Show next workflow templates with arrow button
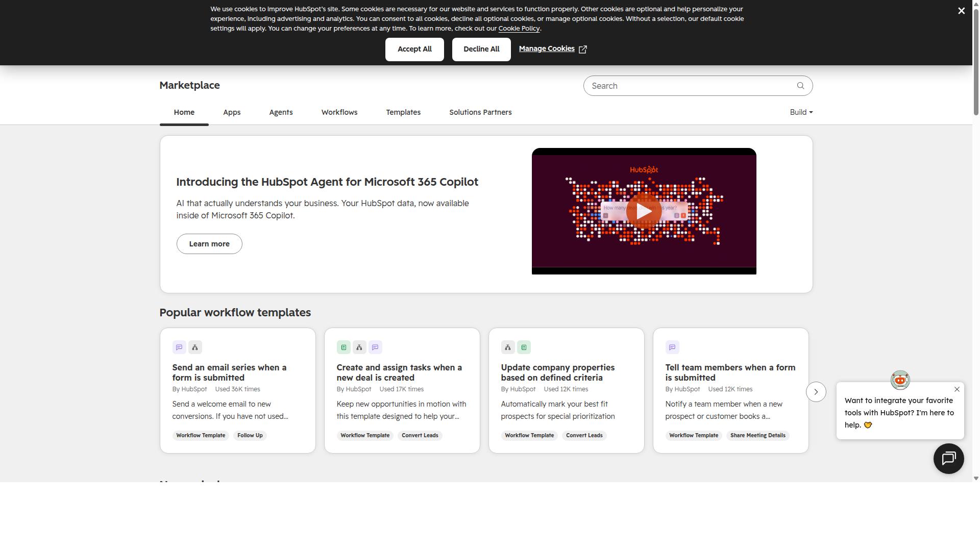This screenshot has height=551, width=980. coord(816,392)
